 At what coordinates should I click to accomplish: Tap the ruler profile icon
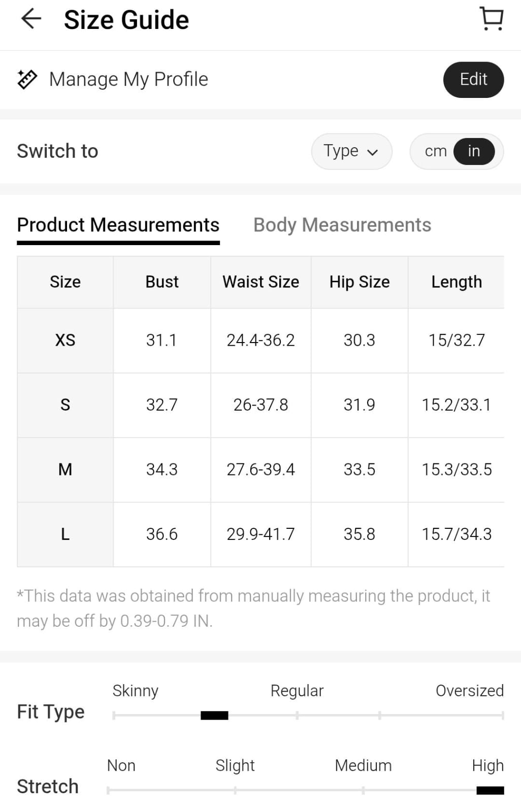click(27, 80)
